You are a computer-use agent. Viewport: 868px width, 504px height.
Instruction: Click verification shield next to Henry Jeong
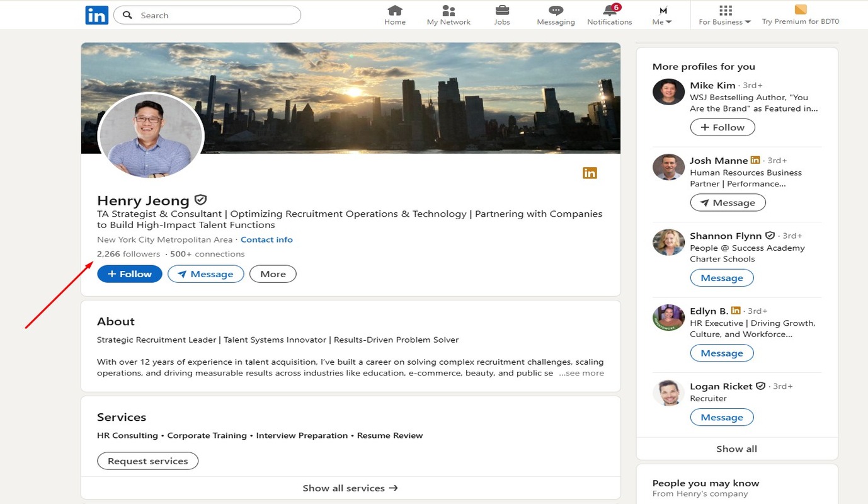[200, 200]
